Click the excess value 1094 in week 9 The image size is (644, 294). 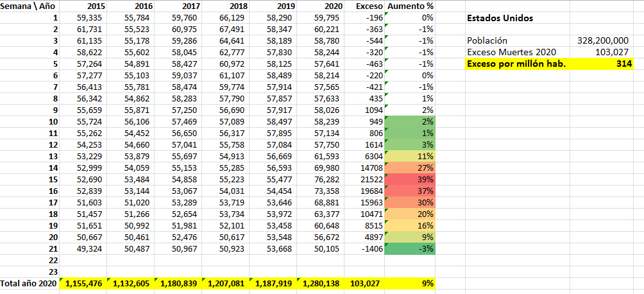(364, 110)
